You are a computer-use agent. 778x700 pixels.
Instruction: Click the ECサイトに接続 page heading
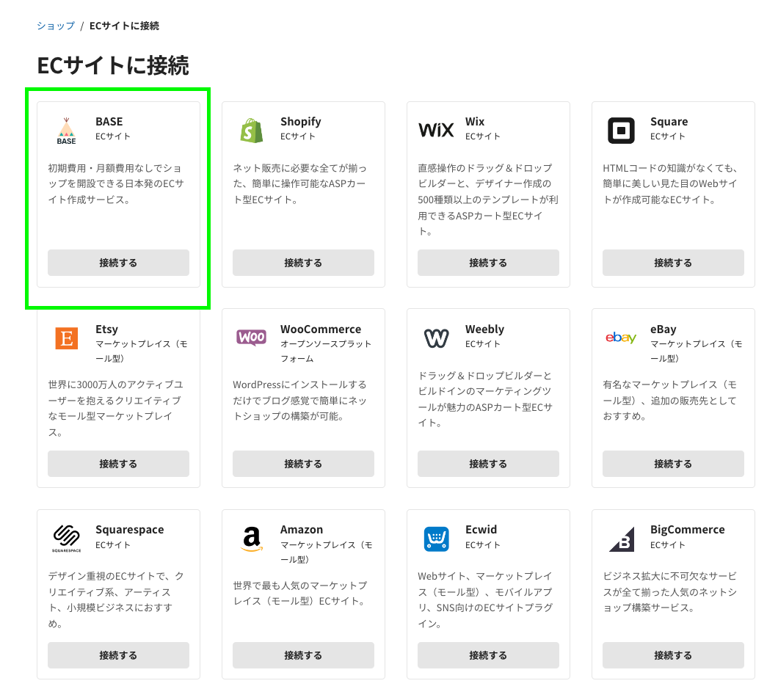[112, 65]
